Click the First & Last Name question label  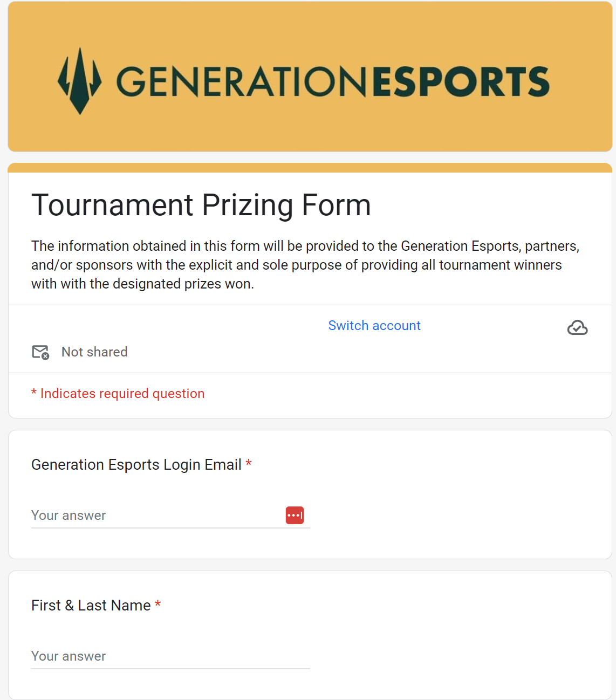click(91, 606)
